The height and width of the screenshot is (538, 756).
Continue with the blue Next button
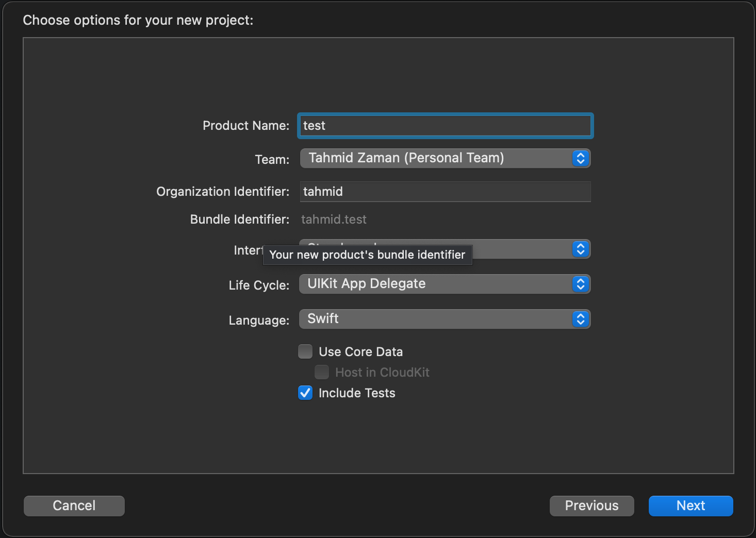(x=691, y=506)
